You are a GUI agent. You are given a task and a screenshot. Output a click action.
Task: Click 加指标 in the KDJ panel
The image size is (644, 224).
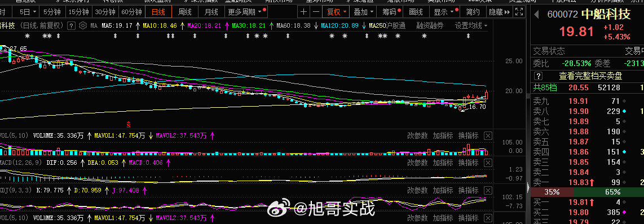(443, 190)
